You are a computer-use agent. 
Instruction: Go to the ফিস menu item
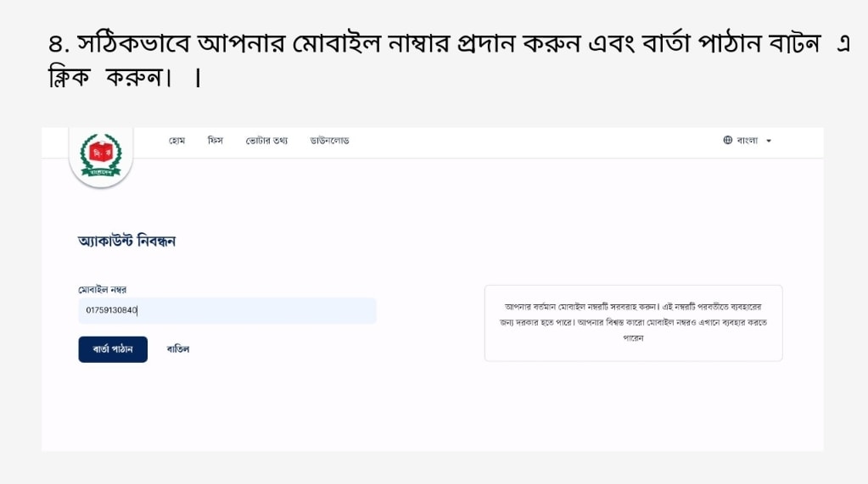tap(216, 140)
